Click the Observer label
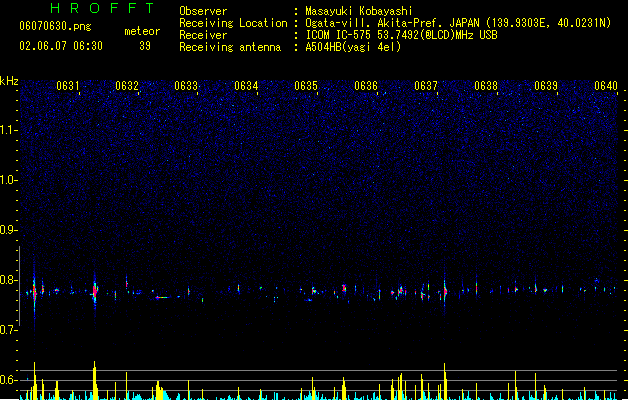The image size is (629, 400). pos(203,11)
